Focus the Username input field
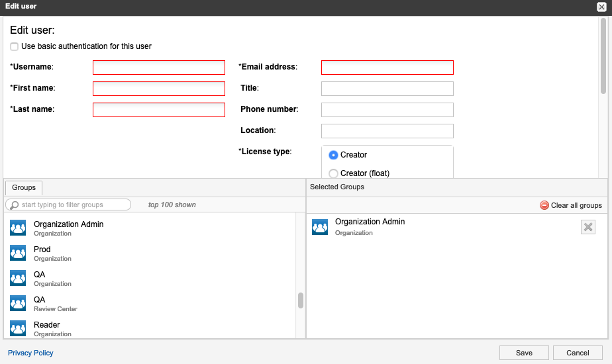 pyautogui.click(x=159, y=68)
